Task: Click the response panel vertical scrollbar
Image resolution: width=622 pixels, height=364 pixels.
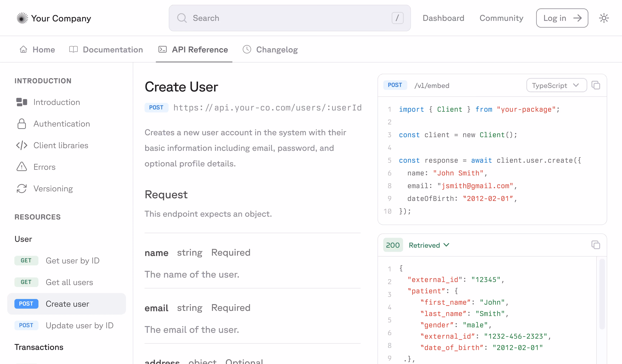Action: tap(602, 294)
